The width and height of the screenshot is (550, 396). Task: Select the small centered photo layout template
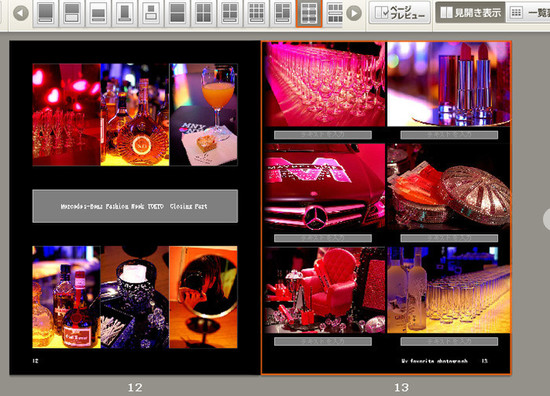(151, 13)
